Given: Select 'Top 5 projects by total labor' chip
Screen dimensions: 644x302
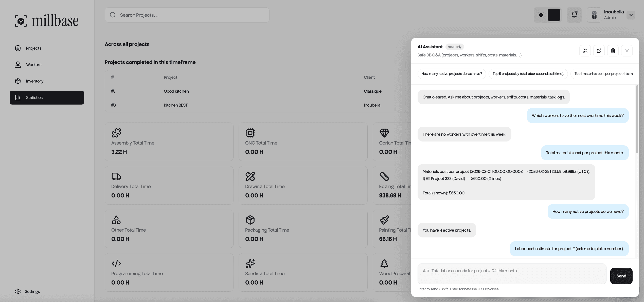Looking at the screenshot, I should coord(528,74).
